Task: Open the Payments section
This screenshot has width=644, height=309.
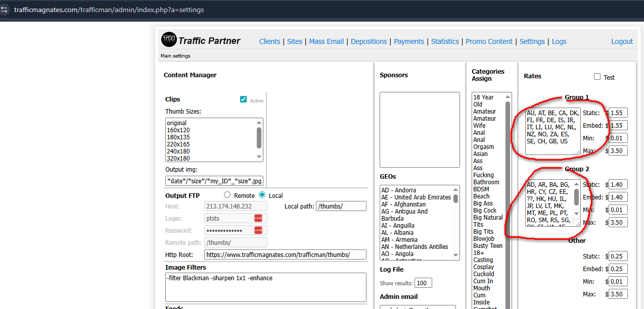Action: tap(409, 41)
